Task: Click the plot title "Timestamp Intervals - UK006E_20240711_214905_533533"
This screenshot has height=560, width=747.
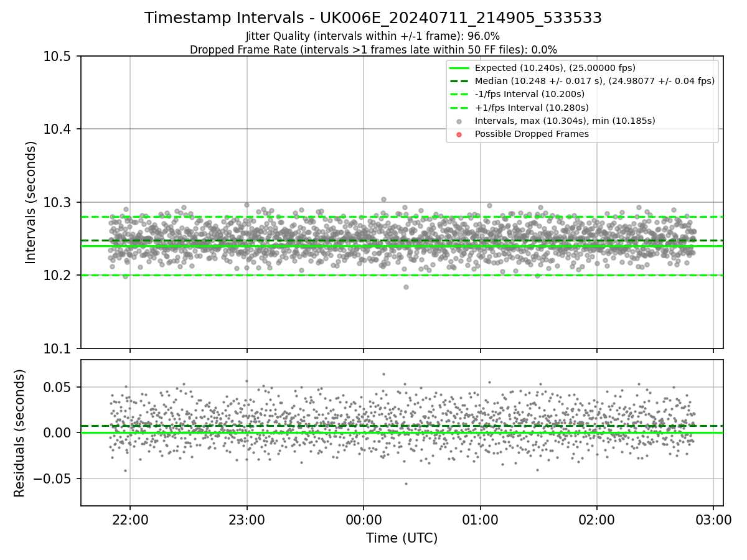Action: (373, 18)
